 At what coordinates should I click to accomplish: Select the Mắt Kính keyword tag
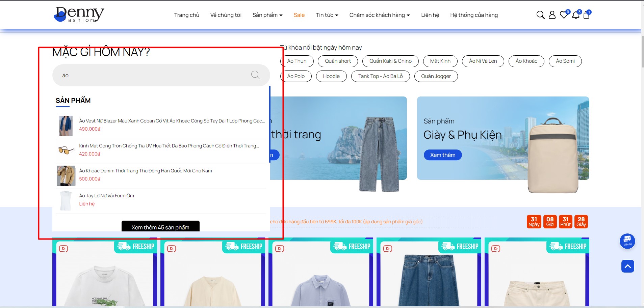440,61
